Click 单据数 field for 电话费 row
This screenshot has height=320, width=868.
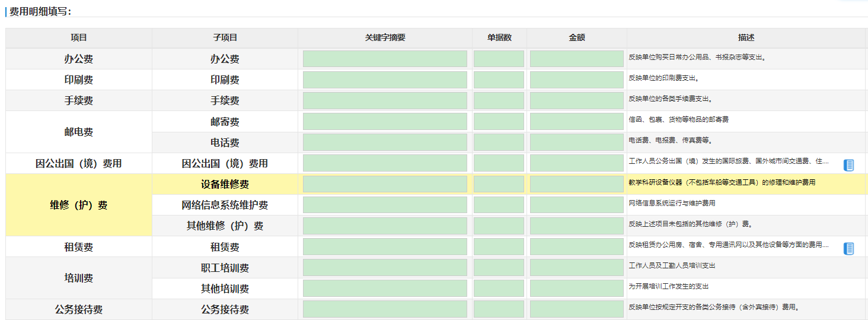pyautogui.click(x=499, y=142)
